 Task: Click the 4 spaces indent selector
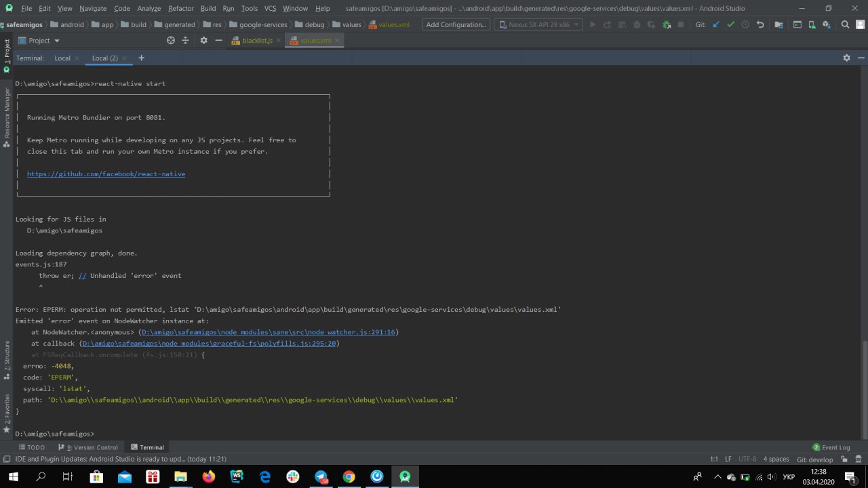click(776, 459)
